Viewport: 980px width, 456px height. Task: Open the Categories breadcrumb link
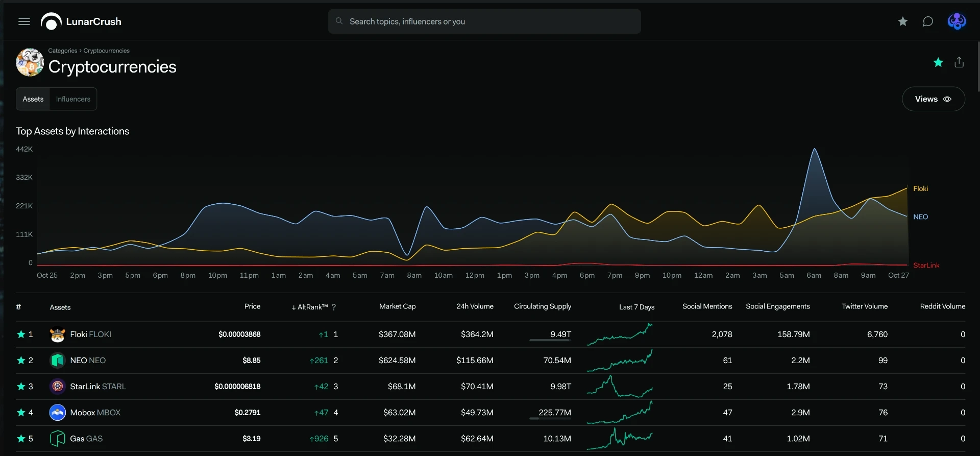pyautogui.click(x=63, y=51)
